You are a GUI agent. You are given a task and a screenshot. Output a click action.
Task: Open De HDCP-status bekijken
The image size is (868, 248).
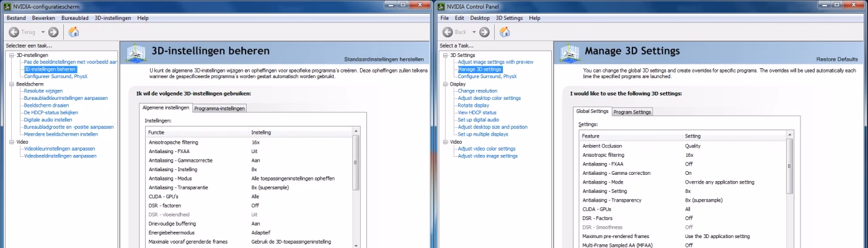click(51, 112)
